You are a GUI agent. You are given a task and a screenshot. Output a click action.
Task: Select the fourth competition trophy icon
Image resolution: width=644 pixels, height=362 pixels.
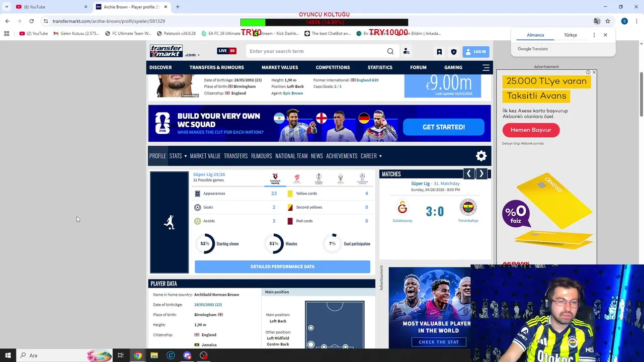(x=341, y=179)
